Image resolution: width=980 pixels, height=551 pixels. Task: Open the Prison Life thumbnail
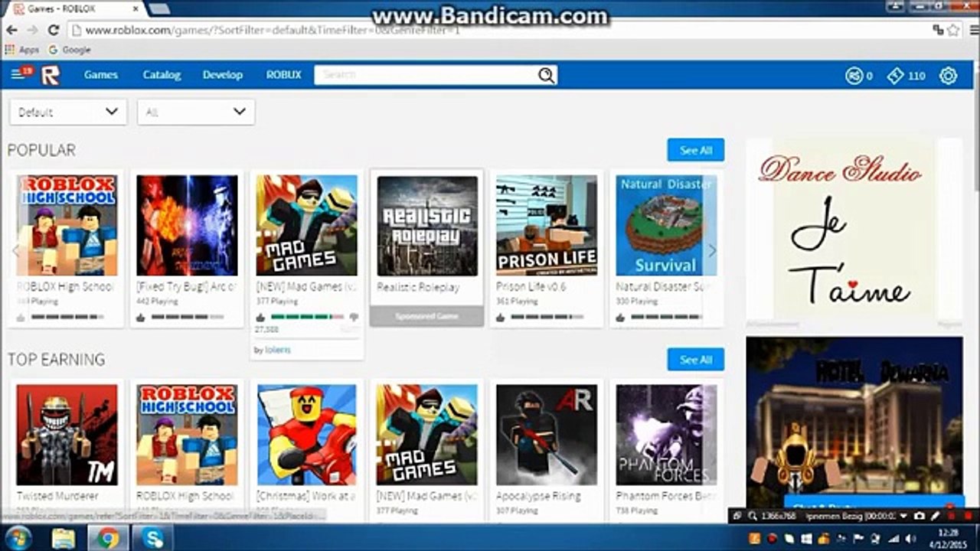coord(547,226)
